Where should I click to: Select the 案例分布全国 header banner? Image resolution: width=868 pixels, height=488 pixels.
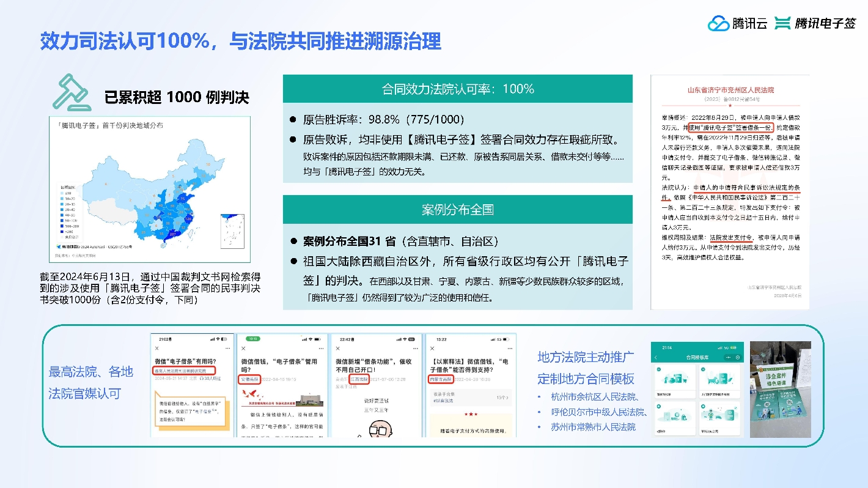click(x=457, y=210)
